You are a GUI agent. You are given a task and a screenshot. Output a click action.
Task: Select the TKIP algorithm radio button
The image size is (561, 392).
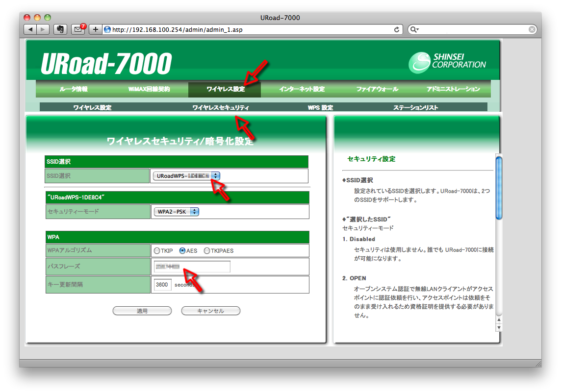coord(157,251)
